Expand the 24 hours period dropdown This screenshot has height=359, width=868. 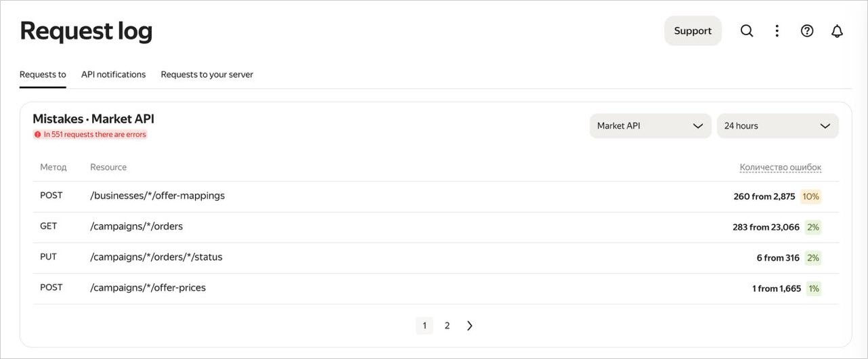[x=778, y=126]
